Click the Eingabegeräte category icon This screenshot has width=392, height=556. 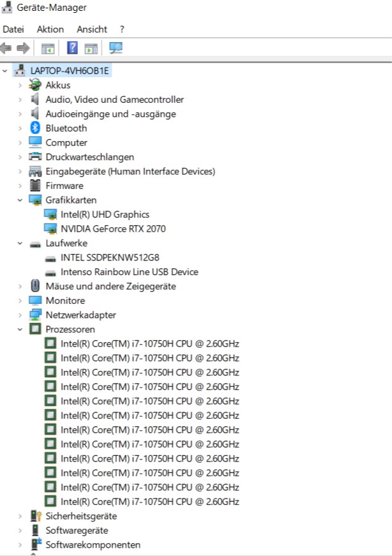tap(34, 171)
